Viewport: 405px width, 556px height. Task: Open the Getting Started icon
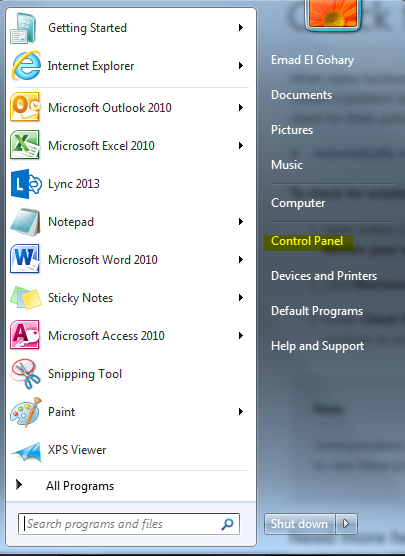click(x=24, y=28)
